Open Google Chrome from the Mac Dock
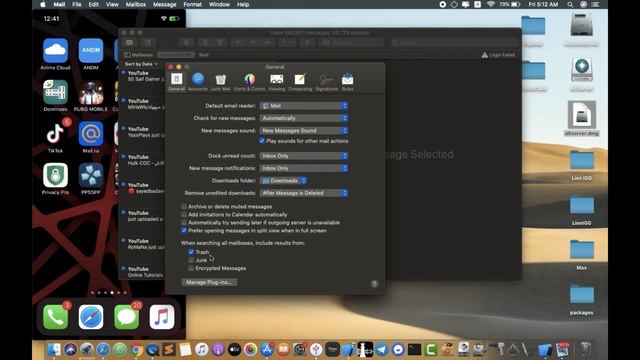The height and width of the screenshot is (360, 640). coord(136,349)
